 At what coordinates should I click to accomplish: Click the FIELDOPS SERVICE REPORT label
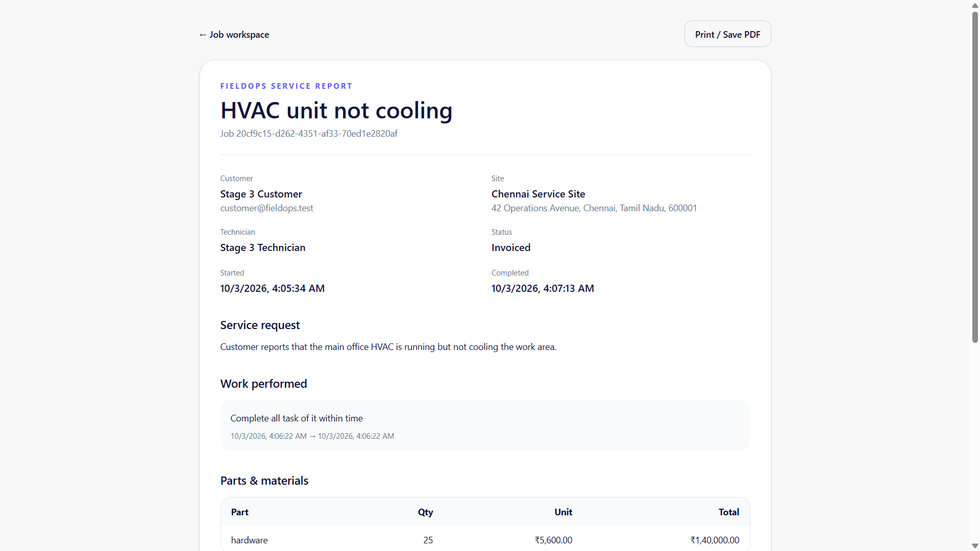pyautogui.click(x=286, y=86)
